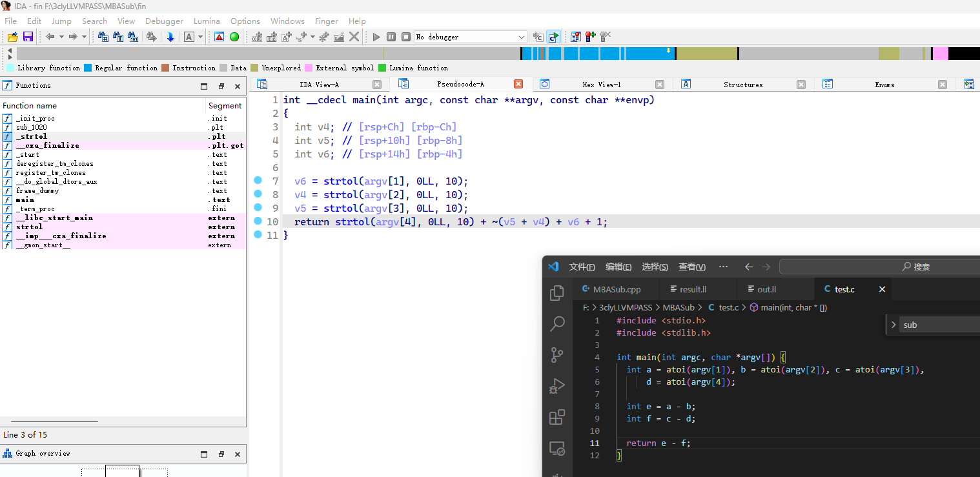This screenshot has width=980, height=477.
Task: Toggle breakpoint dot on line 8
Action: click(x=258, y=194)
